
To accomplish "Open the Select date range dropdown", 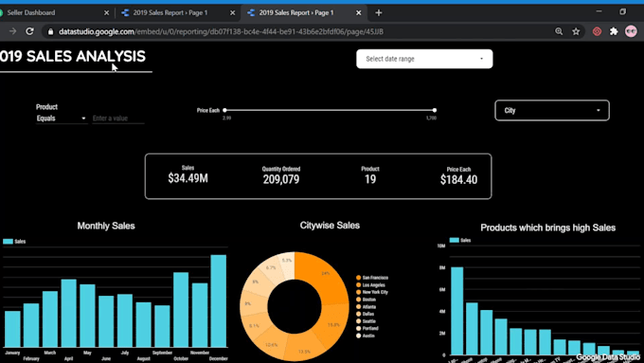I will (x=424, y=59).
